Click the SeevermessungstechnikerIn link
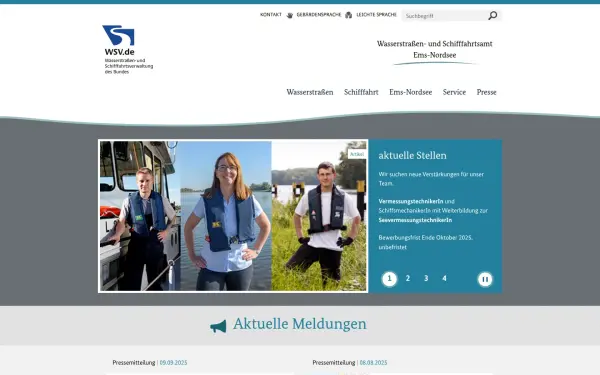600x375 pixels. point(415,220)
